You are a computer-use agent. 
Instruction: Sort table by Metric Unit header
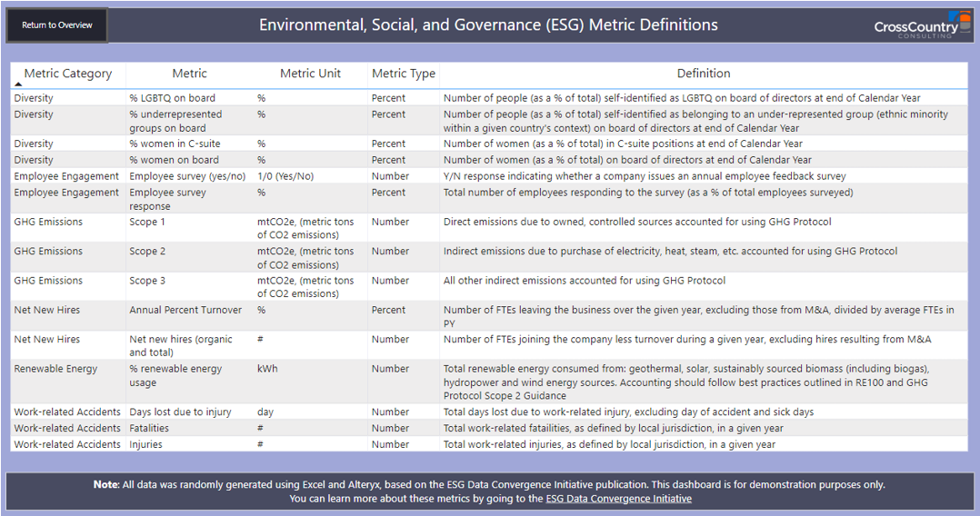310,74
